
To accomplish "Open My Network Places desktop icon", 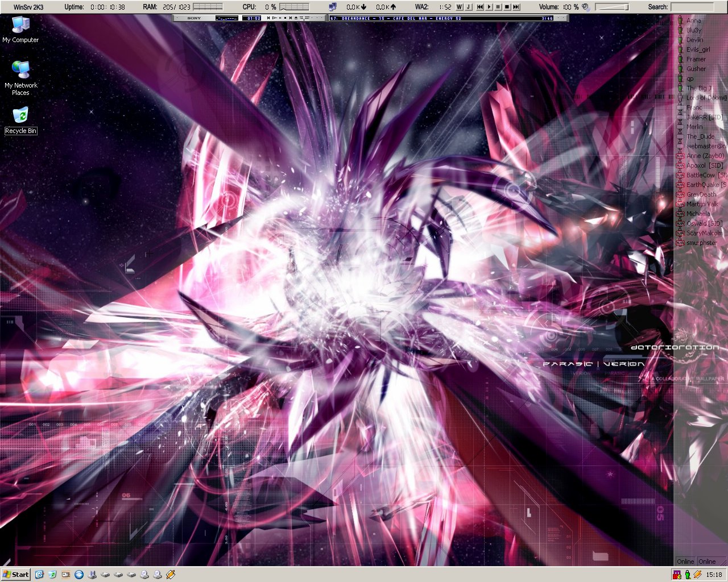I will (21, 78).
